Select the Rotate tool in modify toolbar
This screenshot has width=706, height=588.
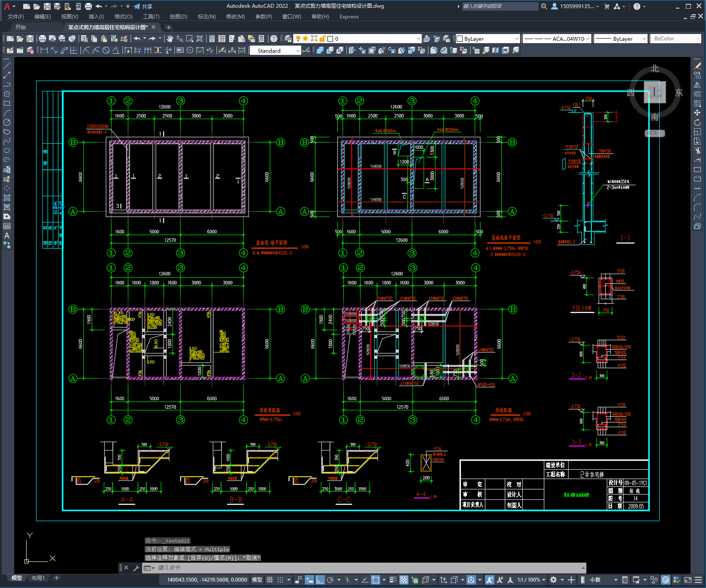click(x=697, y=122)
